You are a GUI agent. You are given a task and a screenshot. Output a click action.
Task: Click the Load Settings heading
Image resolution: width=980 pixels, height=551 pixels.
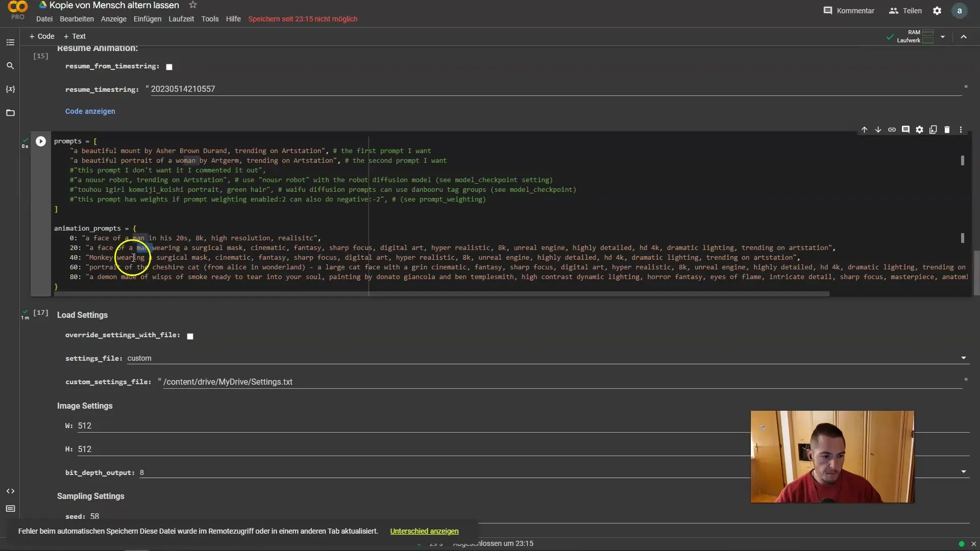coord(82,315)
